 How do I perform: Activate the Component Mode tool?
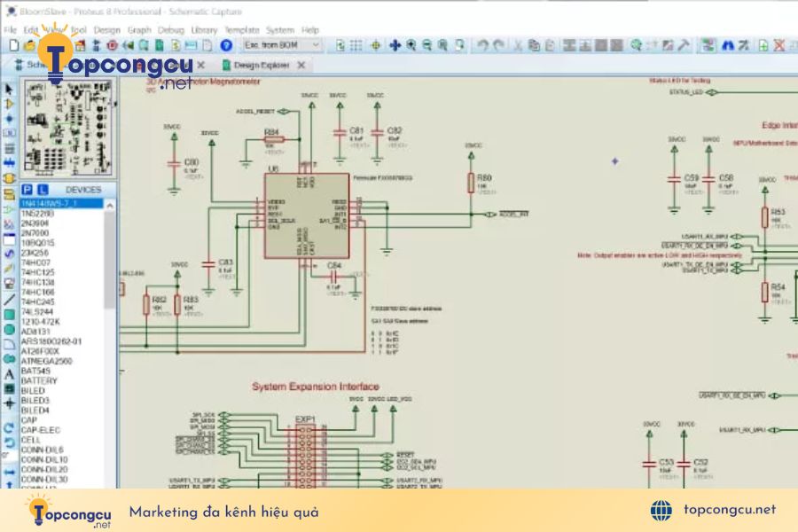tap(9, 104)
